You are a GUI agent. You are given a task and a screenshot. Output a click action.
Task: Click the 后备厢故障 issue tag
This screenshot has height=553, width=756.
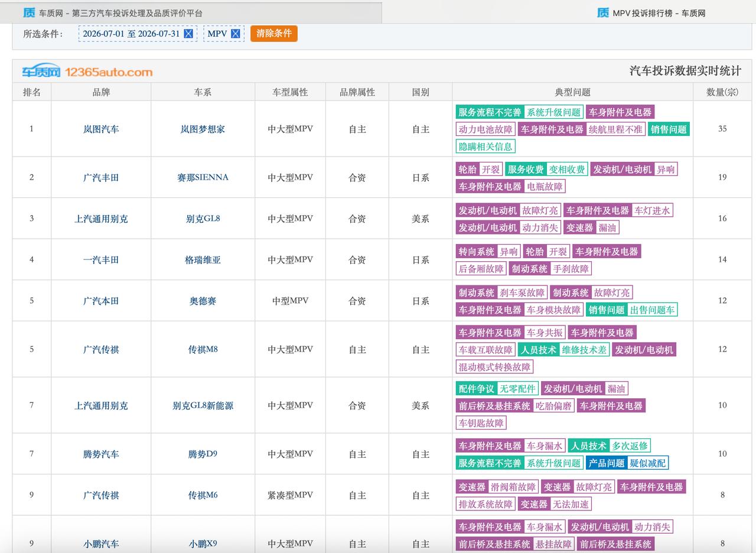coord(481,269)
